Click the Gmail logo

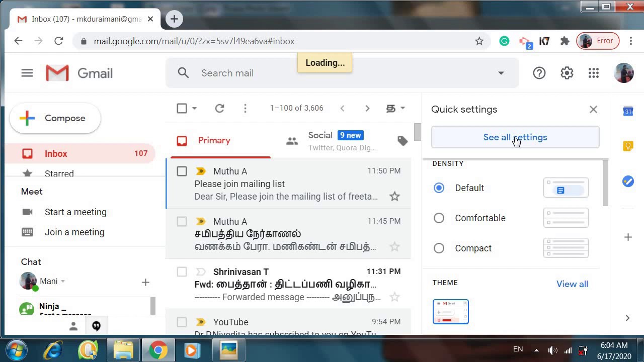[x=79, y=73]
